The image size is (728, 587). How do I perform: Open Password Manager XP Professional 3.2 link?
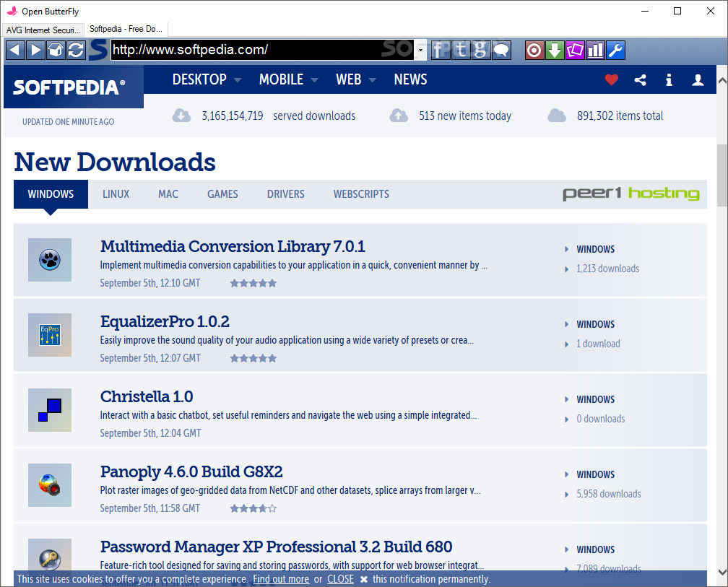pyautogui.click(x=276, y=547)
